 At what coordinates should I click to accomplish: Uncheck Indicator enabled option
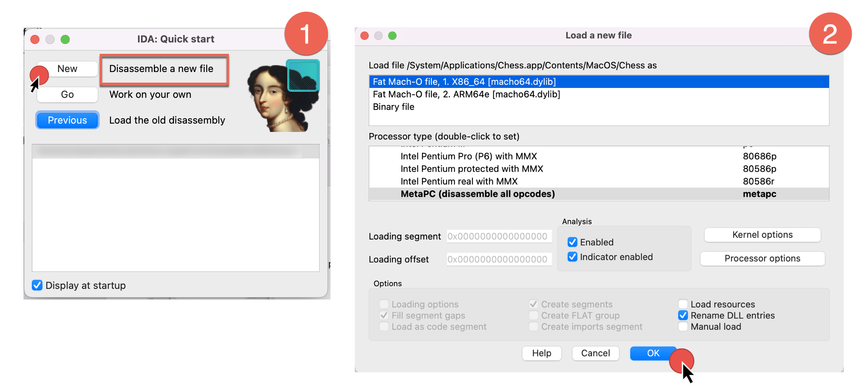coord(572,257)
